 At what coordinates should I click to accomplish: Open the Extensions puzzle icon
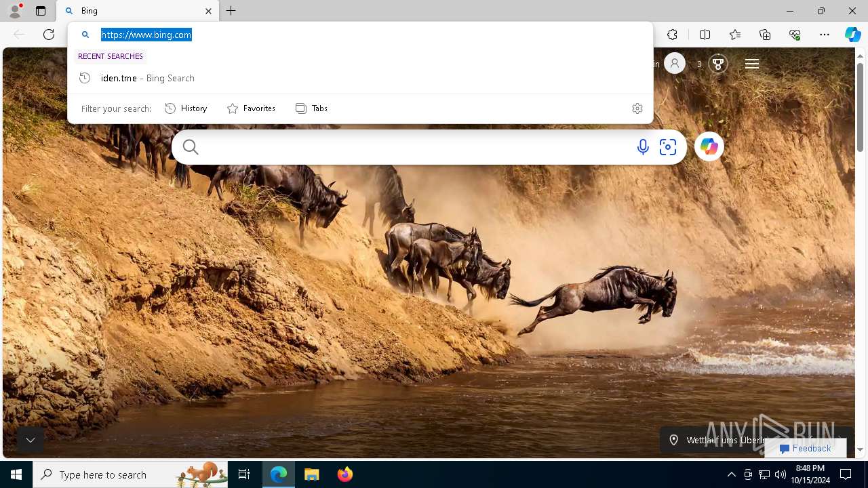tap(672, 35)
